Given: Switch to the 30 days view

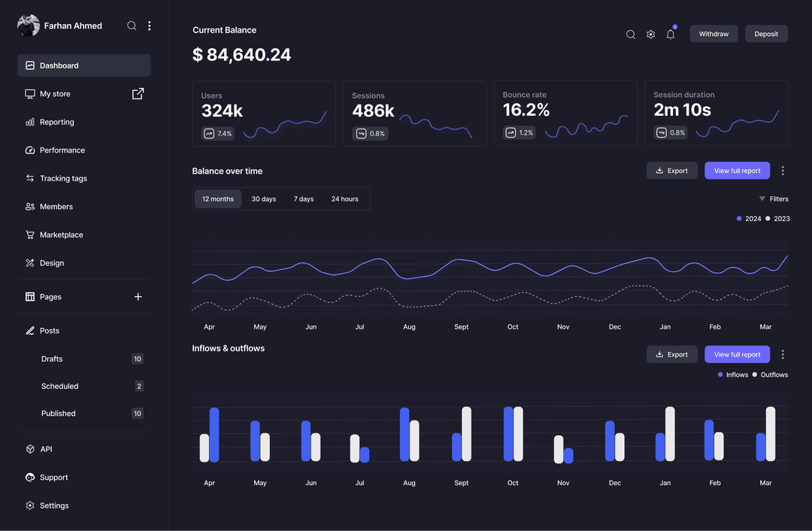Looking at the screenshot, I should [263, 199].
